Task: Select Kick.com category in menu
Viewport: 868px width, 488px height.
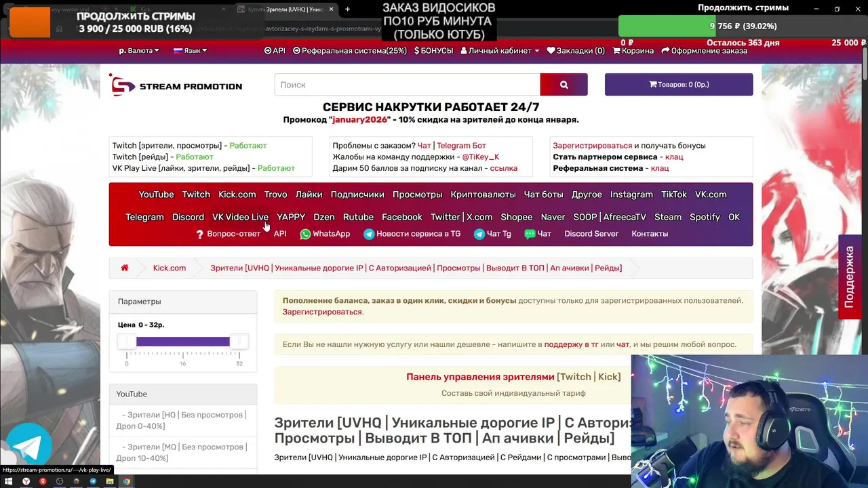Action: click(237, 195)
